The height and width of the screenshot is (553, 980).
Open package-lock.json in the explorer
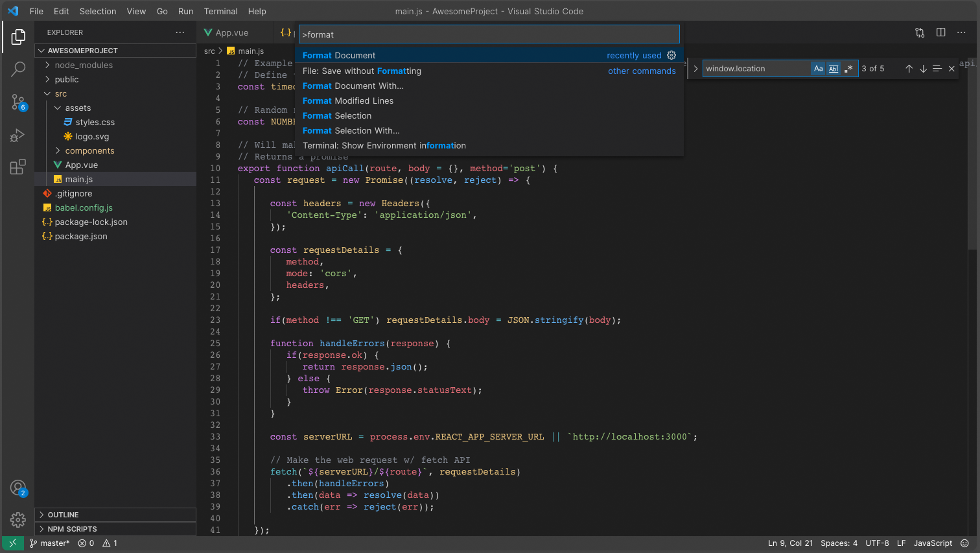tap(115, 222)
